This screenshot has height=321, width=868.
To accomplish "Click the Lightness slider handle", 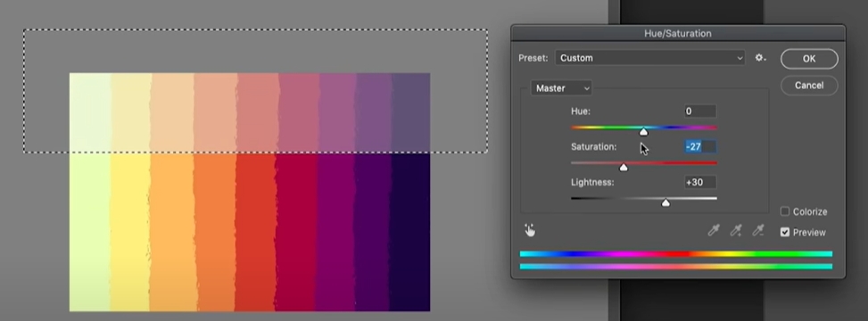I will [x=665, y=202].
